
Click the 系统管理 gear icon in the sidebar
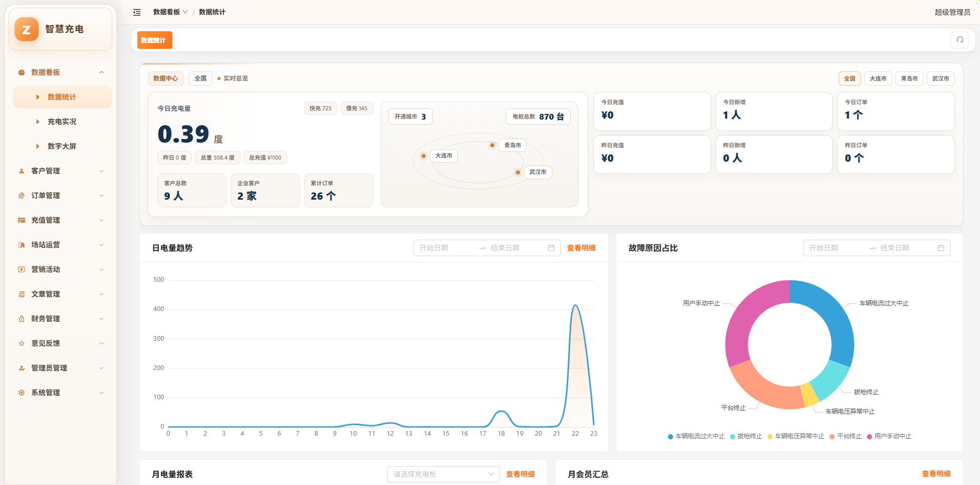point(22,393)
